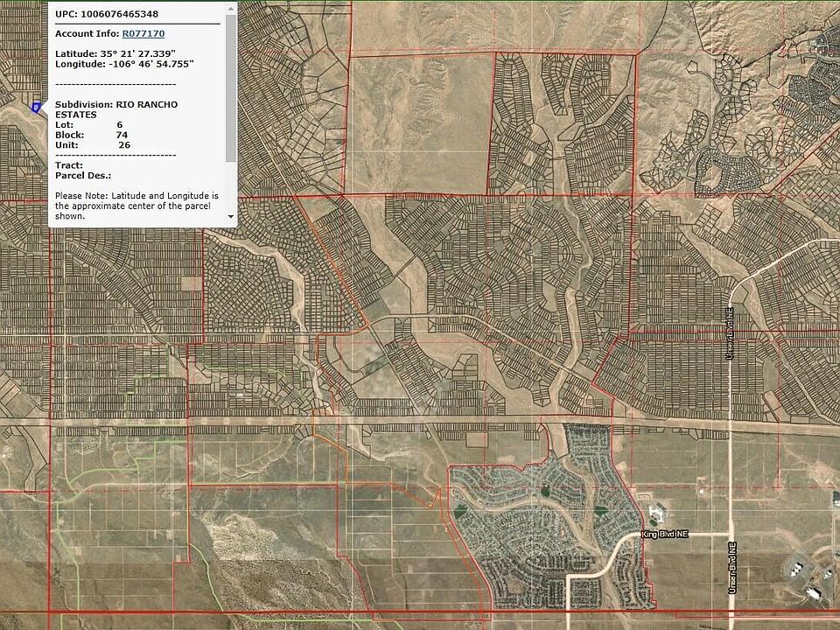Click the popup's vertical scrollbar thumb
Screen dimensions: 840x630
pyautogui.click(x=231, y=87)
